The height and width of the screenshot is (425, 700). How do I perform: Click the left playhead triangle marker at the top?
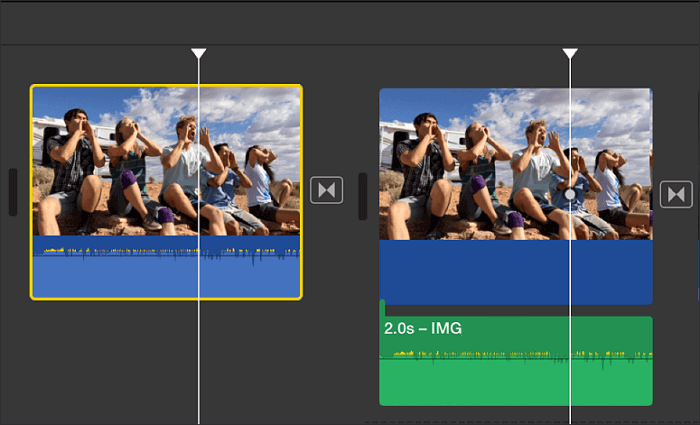199,52
